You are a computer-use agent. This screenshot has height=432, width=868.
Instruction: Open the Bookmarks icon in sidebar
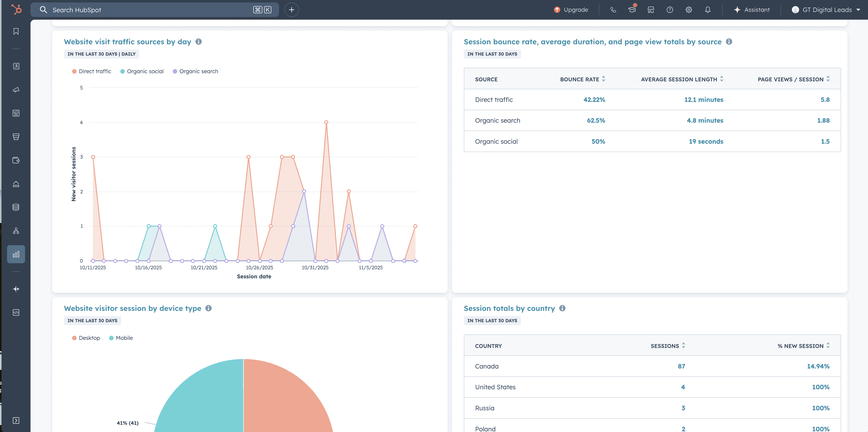[x=16, y=31]
